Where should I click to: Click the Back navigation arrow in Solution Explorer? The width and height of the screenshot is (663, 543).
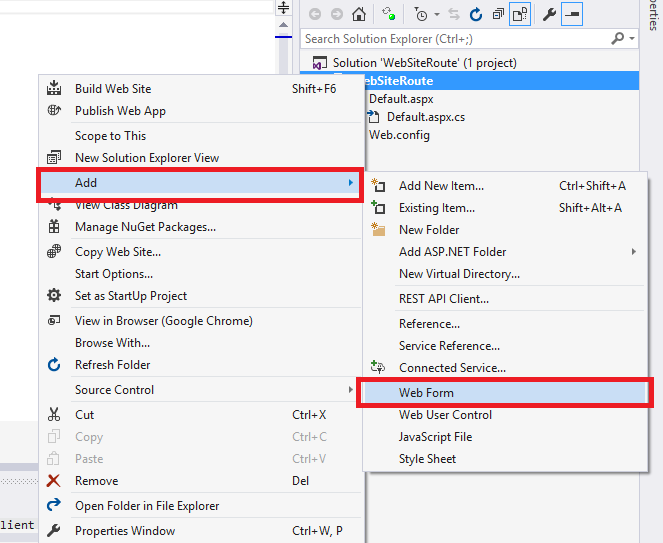(315, 15)
